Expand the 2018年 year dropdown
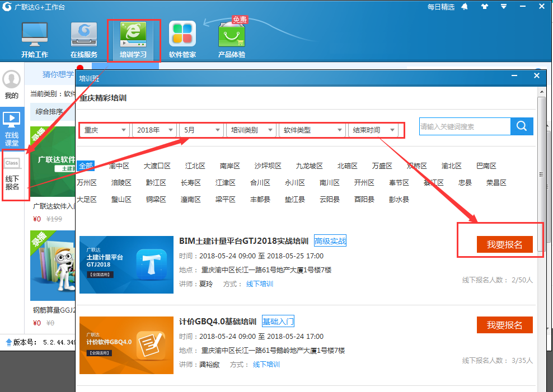The width and height of the screenshot is (553, 392). click(x=155, y=130)
